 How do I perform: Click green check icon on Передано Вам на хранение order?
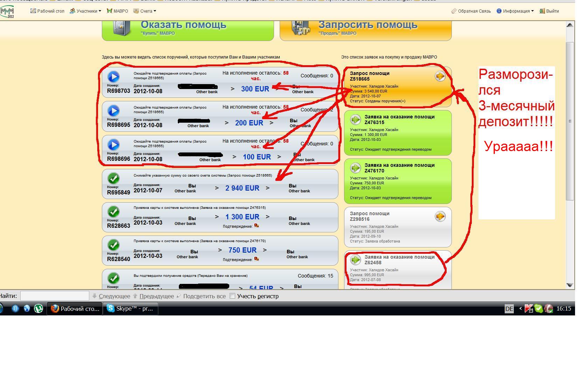113,278
